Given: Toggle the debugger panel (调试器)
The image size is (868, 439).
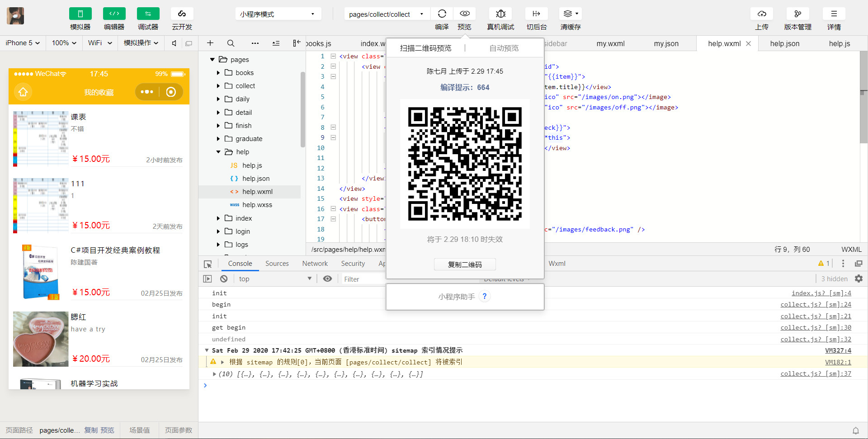Looking at the screenshot, I should [148, 14].
